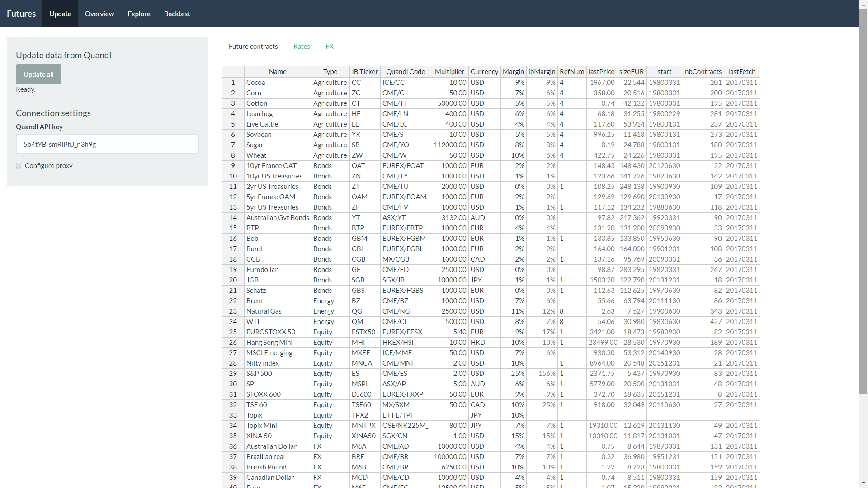Select row header number 17
This screenshot has width=868, height=488.
click(233, 249)
